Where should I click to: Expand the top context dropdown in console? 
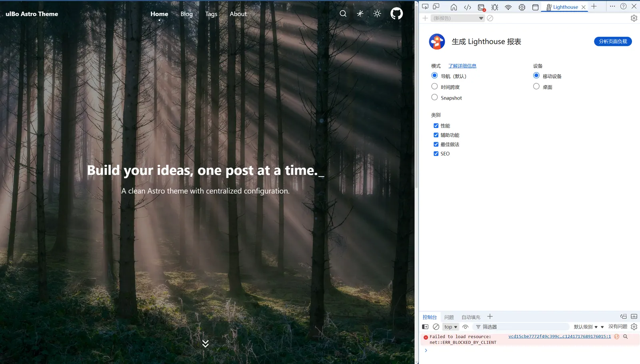(x=450, y=327)
